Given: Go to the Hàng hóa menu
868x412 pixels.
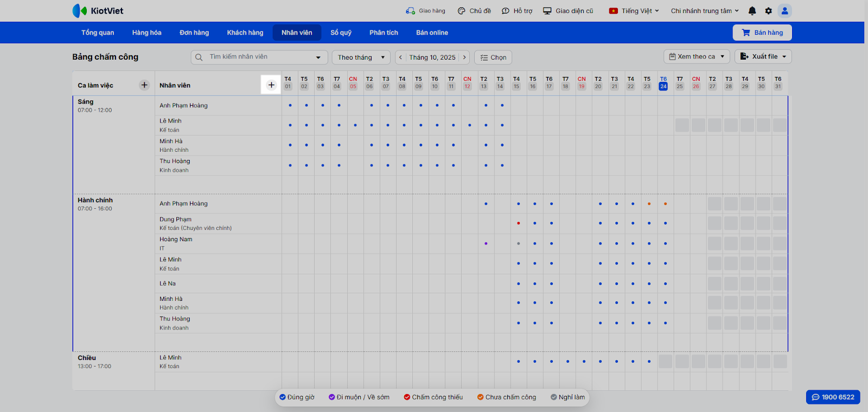Looking at the screenshot, I should pyautogui.click(x=146, y=33).
